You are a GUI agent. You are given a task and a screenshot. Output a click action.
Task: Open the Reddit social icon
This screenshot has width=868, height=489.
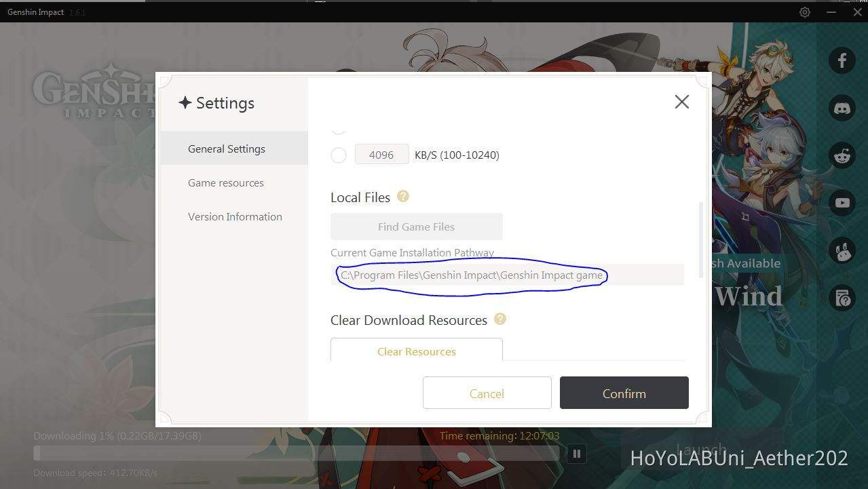[842, 155]
